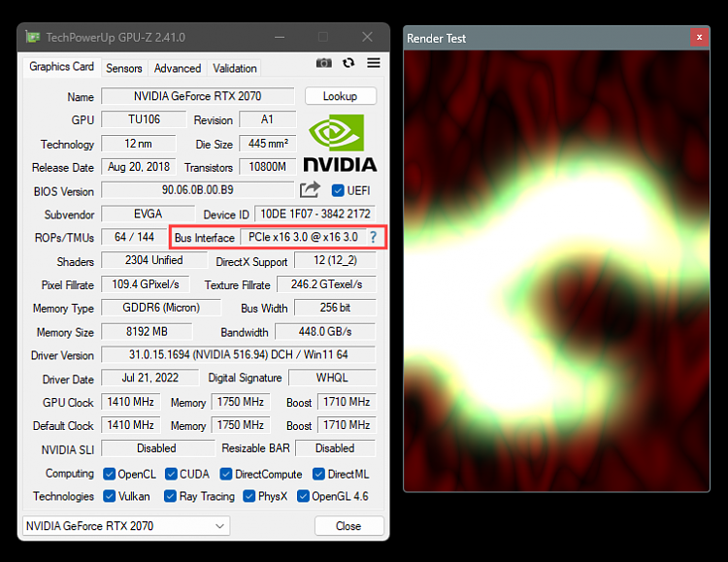
Task: Click the BIOS export share icon
Action: (x=311, y=189)
